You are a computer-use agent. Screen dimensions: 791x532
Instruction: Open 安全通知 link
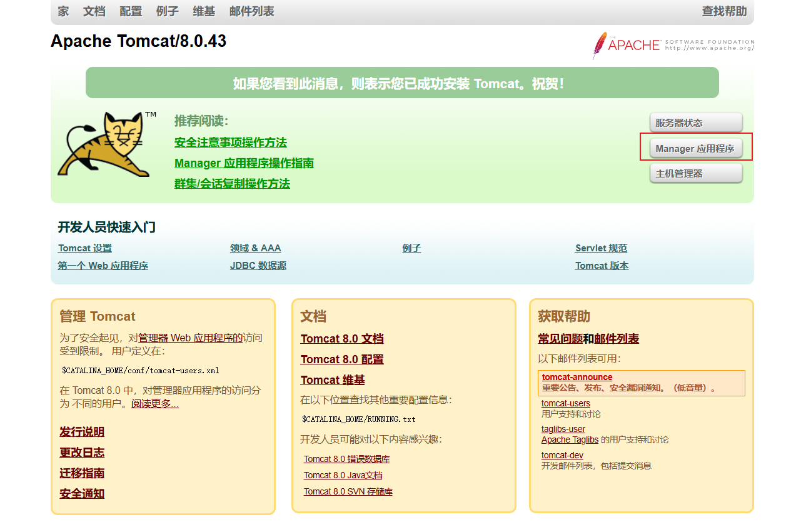point(82,494)
